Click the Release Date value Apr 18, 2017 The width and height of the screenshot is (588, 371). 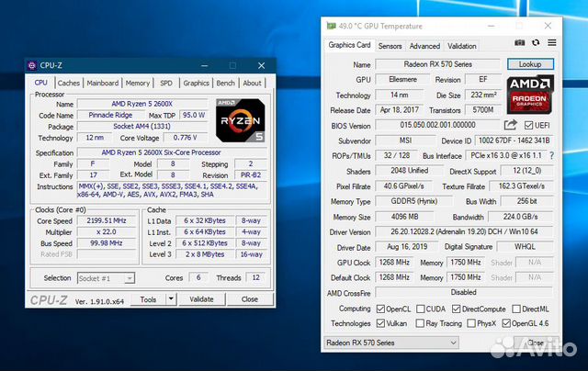pos(400,110)
